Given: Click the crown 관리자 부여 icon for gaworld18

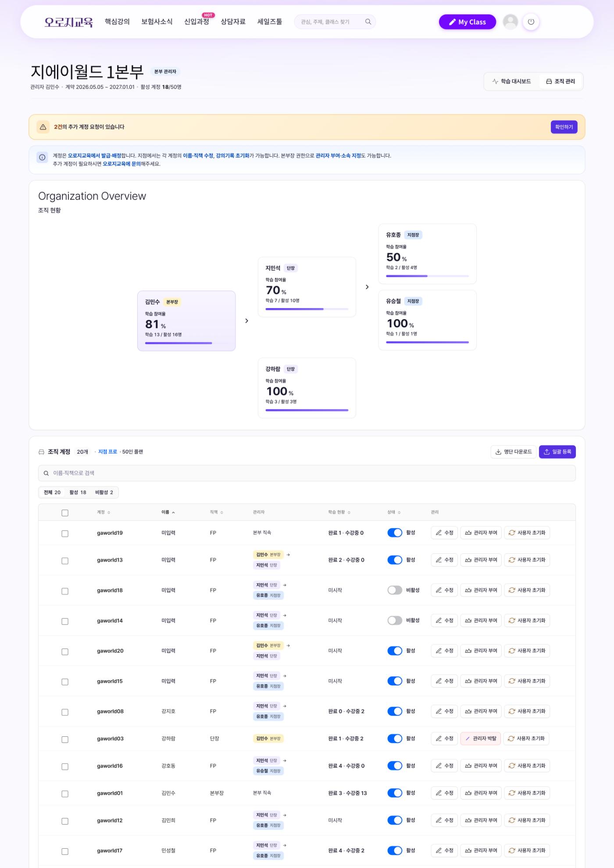Looking at the screenshot, I should pyautogui.click(x=468, y=590).
